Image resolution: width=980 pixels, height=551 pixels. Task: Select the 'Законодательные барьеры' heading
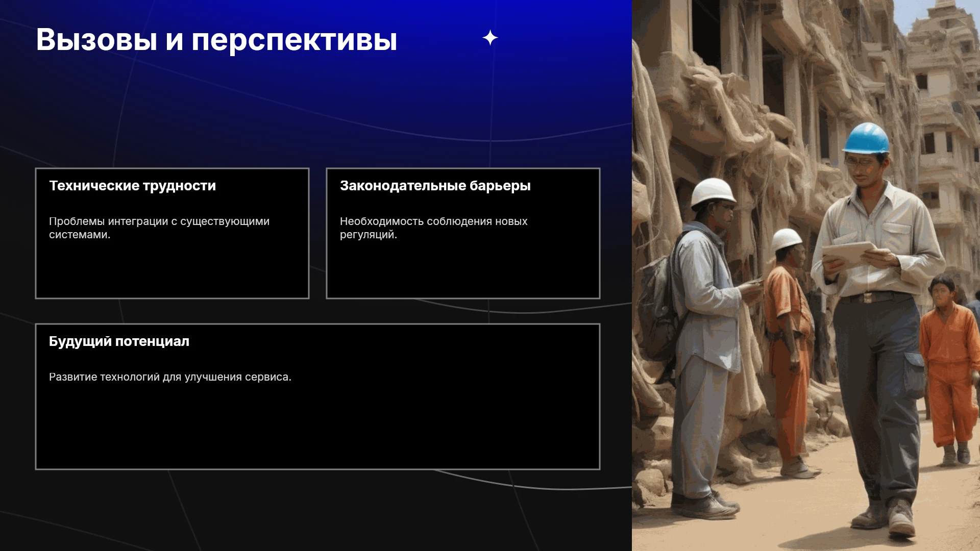pos(435,186)
